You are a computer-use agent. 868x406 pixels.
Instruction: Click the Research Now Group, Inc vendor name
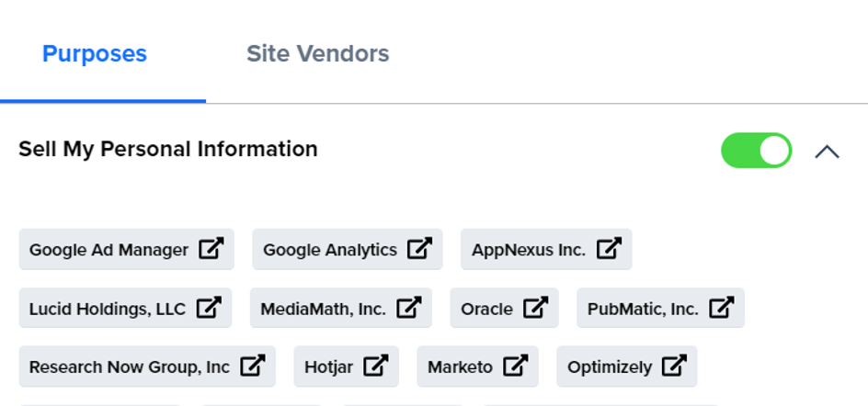129,367
